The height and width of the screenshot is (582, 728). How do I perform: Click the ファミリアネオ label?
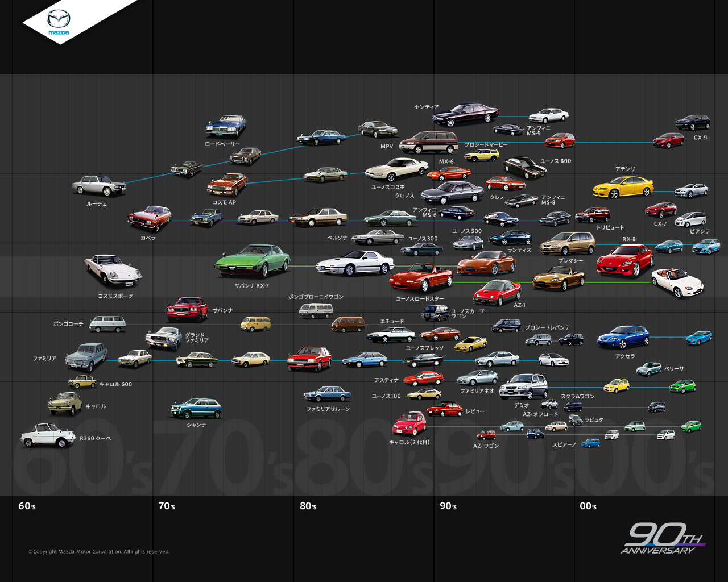click(477, 390)
